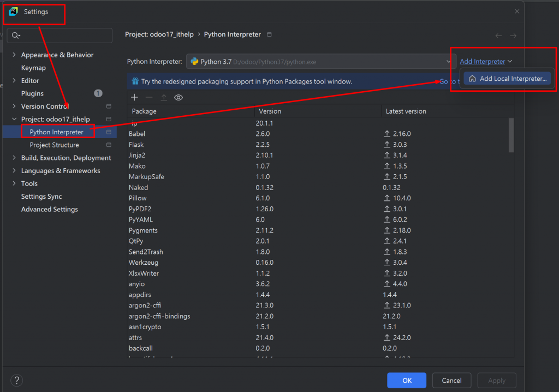Click the Plugins update count badge

coord(98,93)
